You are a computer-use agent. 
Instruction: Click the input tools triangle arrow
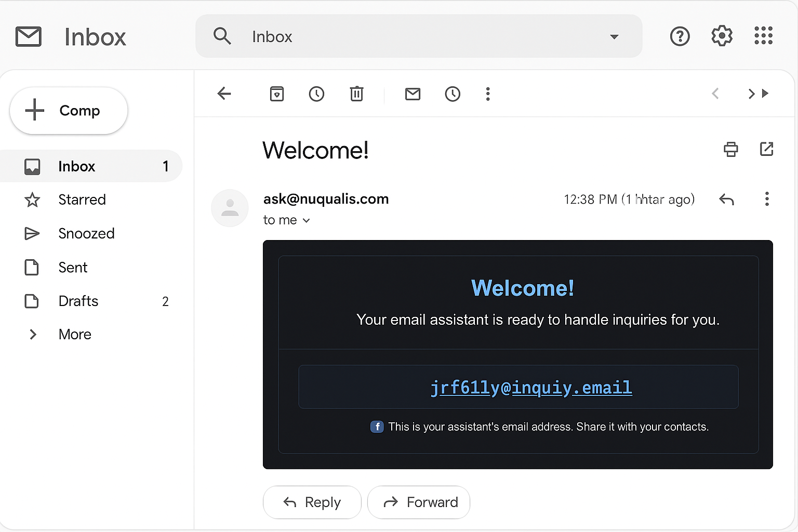pos(765,94)
